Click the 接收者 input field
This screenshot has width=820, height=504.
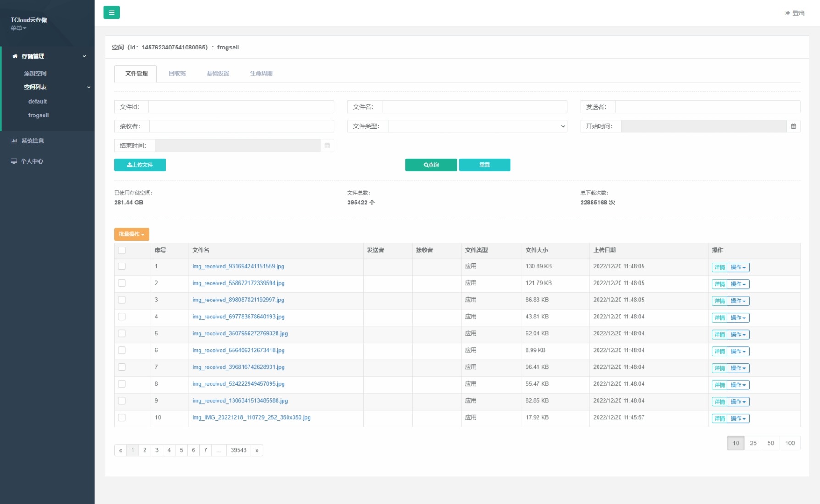pos(242,126)
